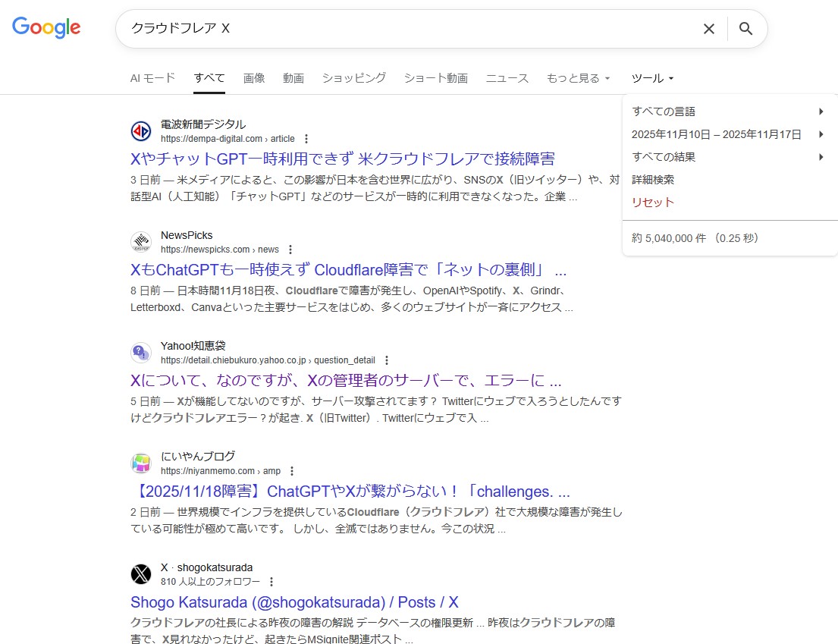The image size is (838, 644).
Task: Open three-dot menu for にいやんブログ result
Action: [x=292, y=471]
